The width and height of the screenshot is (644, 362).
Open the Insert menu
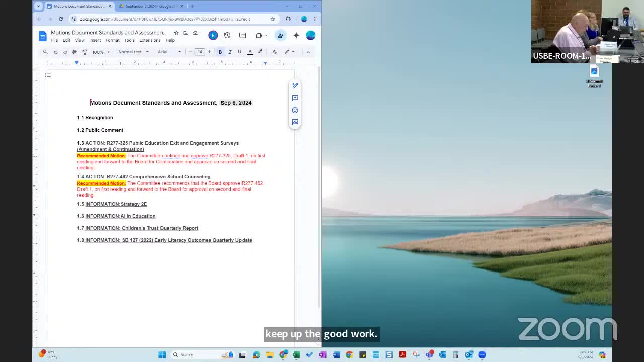95,40
